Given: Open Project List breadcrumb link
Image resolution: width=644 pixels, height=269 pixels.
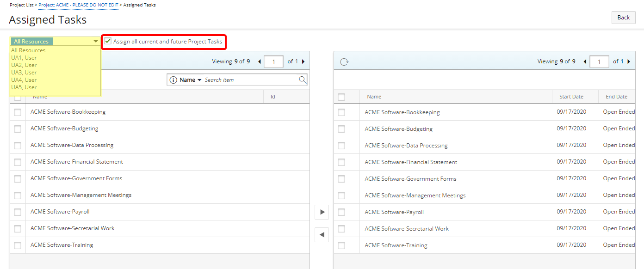Looking at the screenshot, I should 21,5.
